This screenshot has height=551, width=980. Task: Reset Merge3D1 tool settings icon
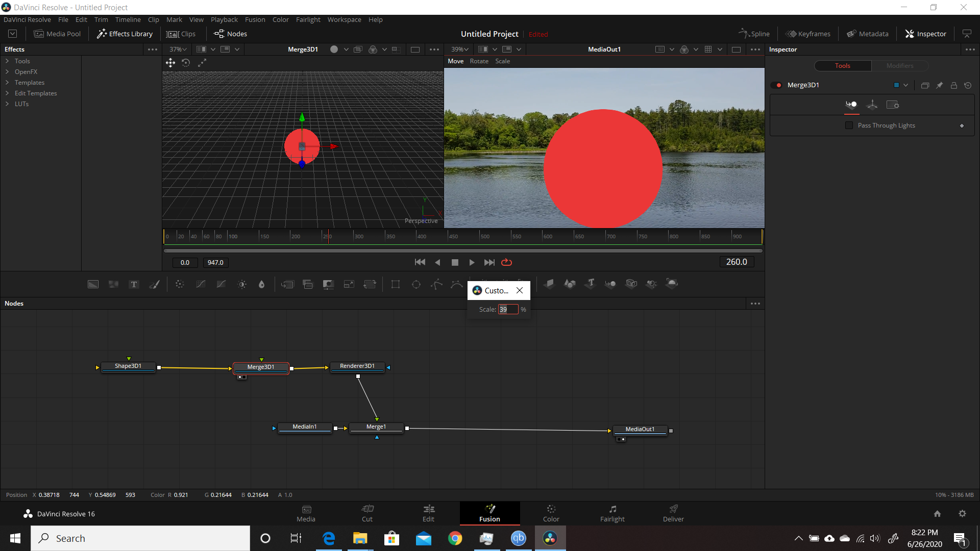(x=968, y=85)
